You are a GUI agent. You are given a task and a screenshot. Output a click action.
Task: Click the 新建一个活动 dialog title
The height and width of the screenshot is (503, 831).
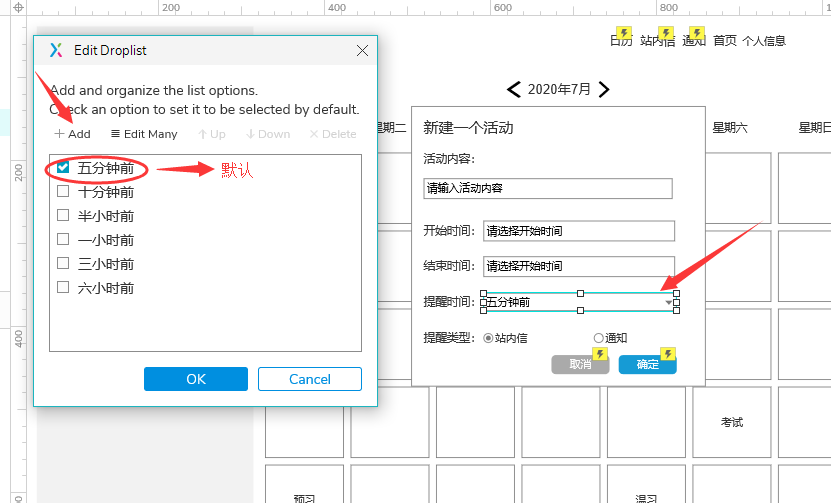click(x=468, y=128)
